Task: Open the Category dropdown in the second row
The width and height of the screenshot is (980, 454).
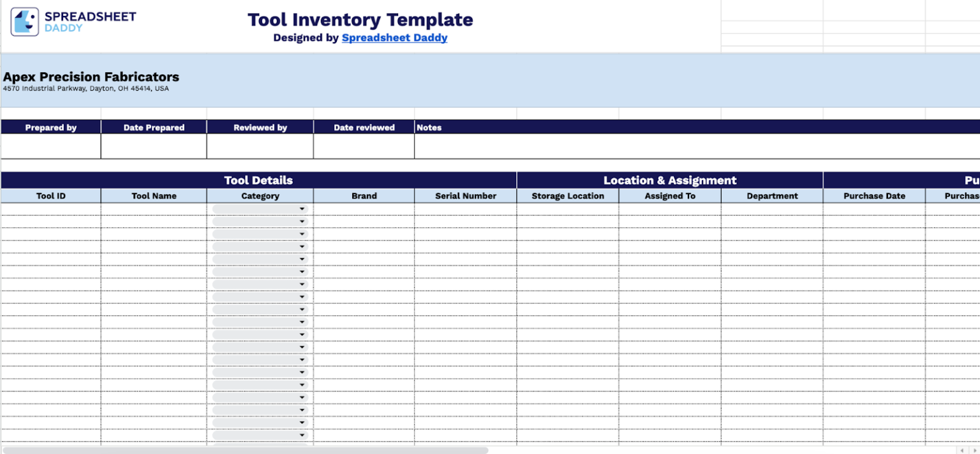Action: click(x=302, y=221)
